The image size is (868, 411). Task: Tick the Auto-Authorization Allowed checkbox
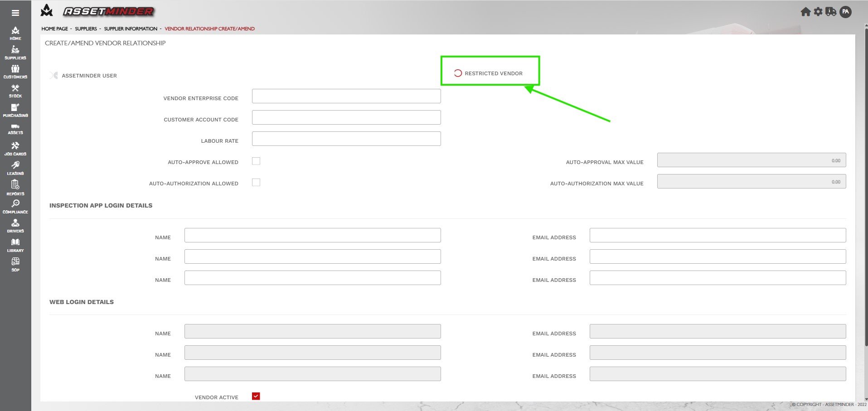pos(256,183)
